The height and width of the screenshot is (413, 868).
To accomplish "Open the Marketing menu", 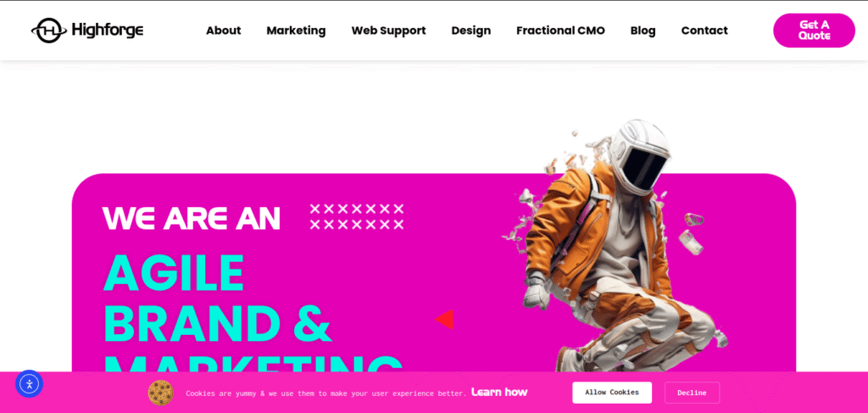I will 296,31.
